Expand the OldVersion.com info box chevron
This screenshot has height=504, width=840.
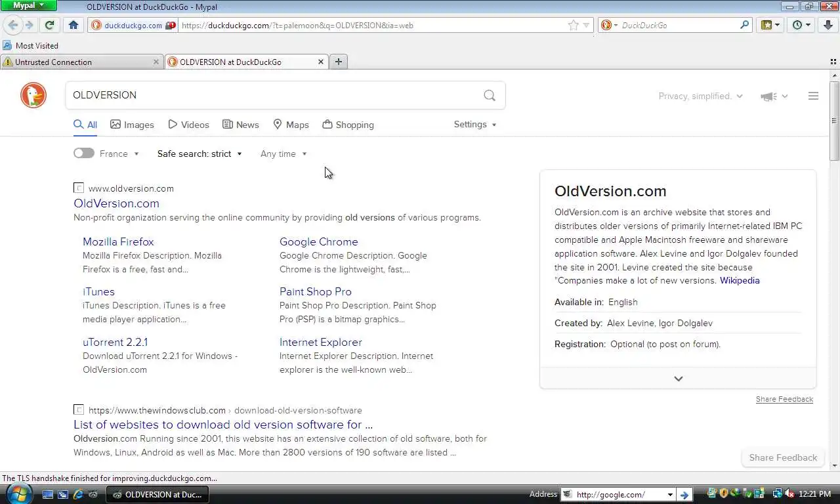click(x=678, y=378)
